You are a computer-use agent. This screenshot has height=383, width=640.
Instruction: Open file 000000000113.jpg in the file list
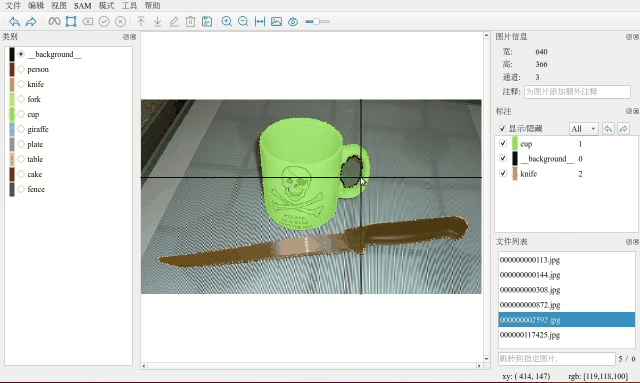[x=567, y=260]
